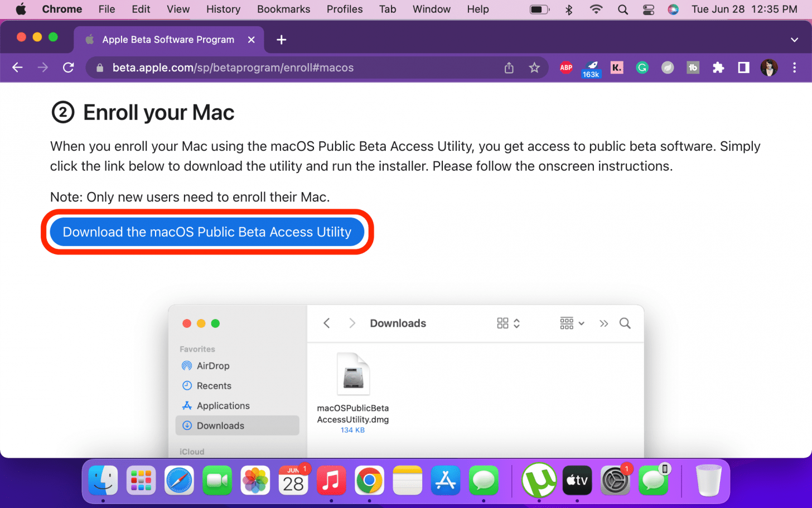The height and width of the screenshot is (508, 812).
Task: Open Safari from the Dock
Action: point(179,481)
